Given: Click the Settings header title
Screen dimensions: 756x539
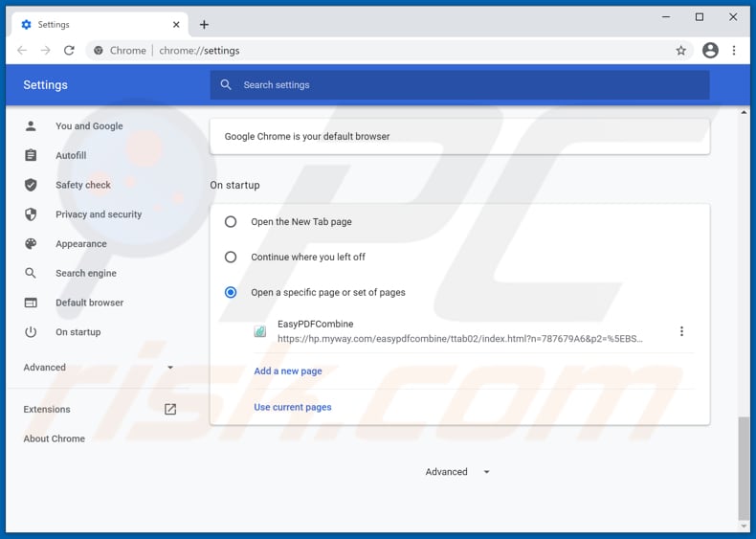Looking at the screenshot, I should point(45,85).
